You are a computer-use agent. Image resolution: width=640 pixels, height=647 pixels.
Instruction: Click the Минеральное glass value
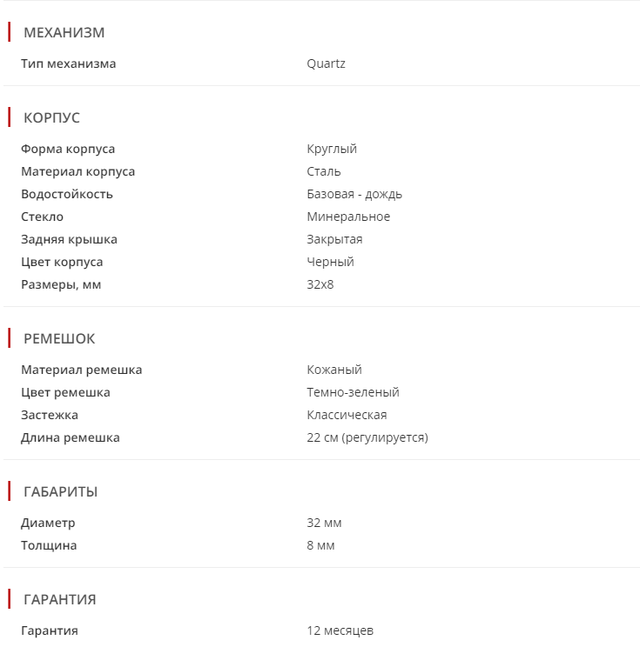tap(348, 217)
